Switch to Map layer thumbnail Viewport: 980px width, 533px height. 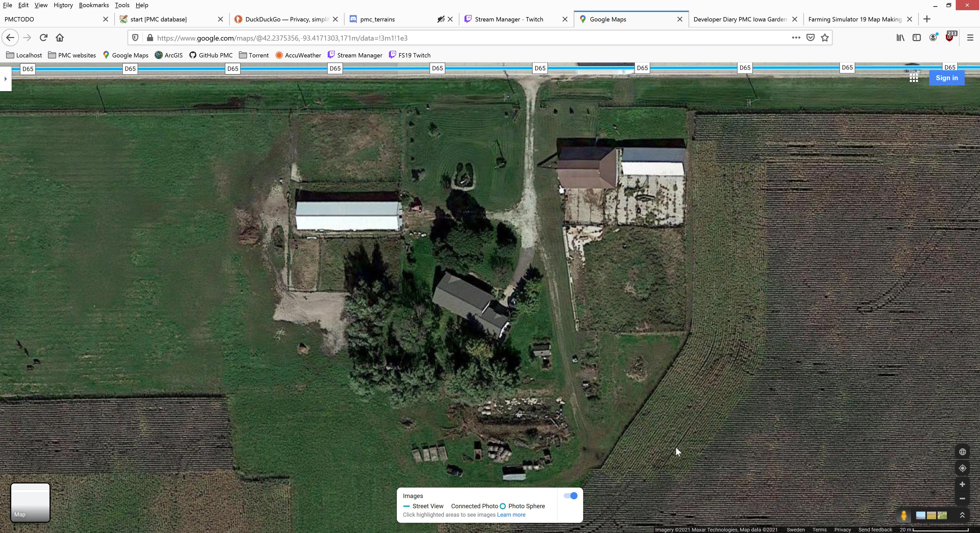point(30,503)
